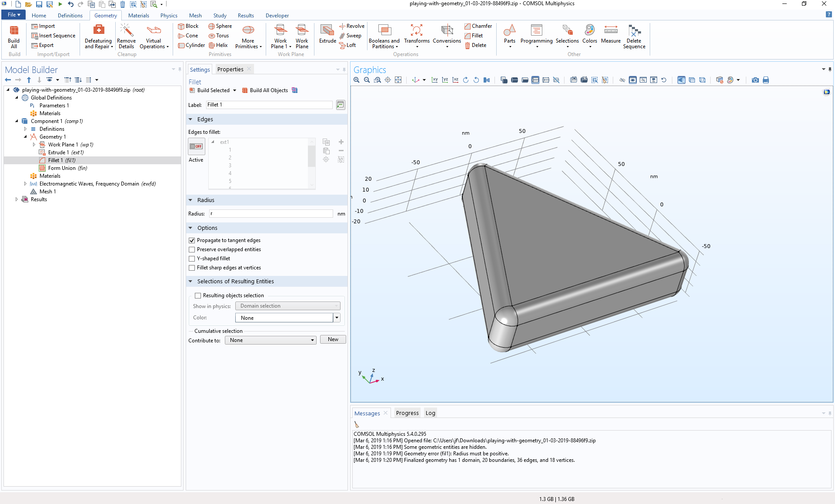The width and height of the screenshot is (835, 504).
Task: Switch to the Progress tab
Action: pos(407,413)
